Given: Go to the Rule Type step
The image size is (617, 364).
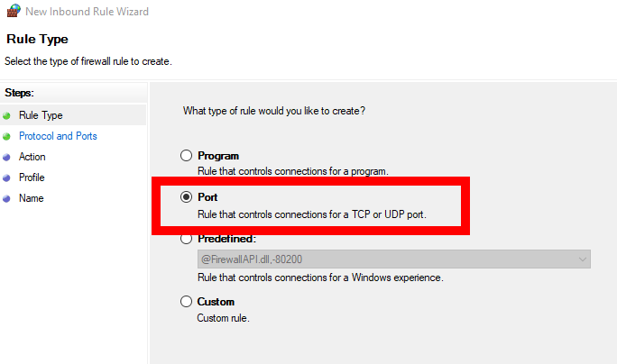Looking at the screenshot, I should 41,115.
